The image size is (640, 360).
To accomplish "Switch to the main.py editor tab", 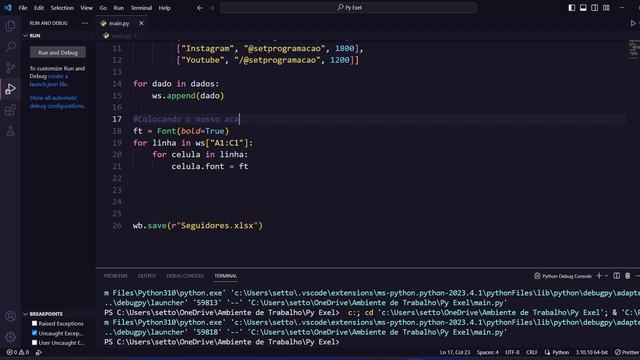I will pos(119,23).
